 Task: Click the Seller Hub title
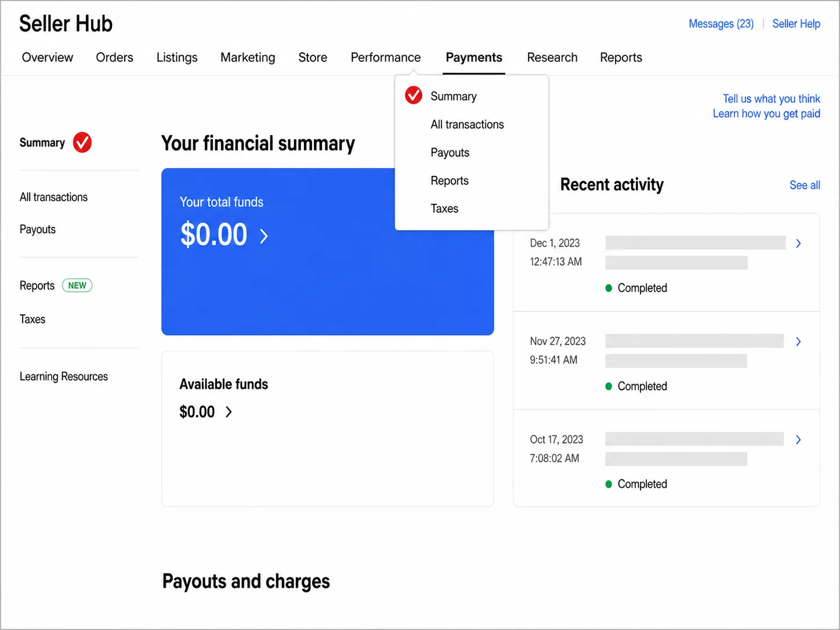coord(66,24)
